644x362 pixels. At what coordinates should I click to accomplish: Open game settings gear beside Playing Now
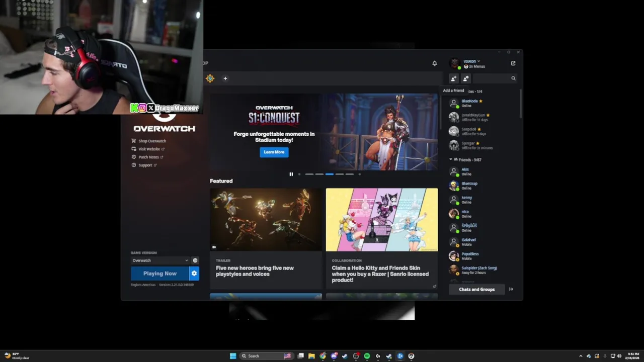(x=194, y=274)
